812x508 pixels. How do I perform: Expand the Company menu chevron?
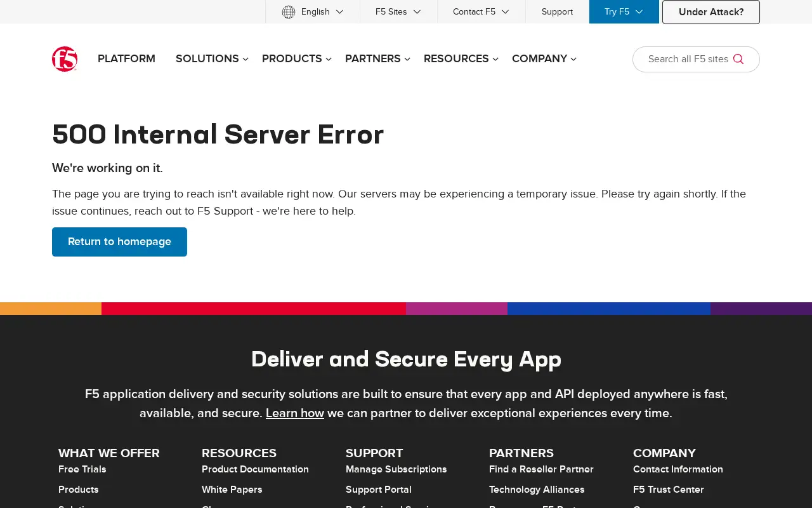pos(573,59)
